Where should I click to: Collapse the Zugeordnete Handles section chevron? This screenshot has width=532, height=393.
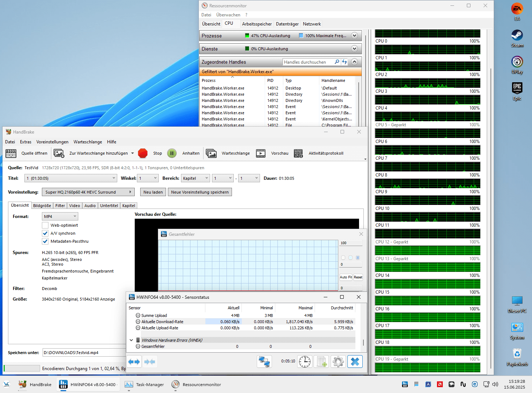[x=354, y=62]
